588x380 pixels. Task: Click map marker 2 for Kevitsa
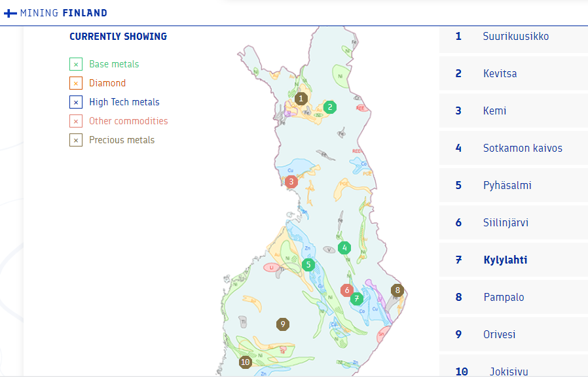click(x=330, y=107)
